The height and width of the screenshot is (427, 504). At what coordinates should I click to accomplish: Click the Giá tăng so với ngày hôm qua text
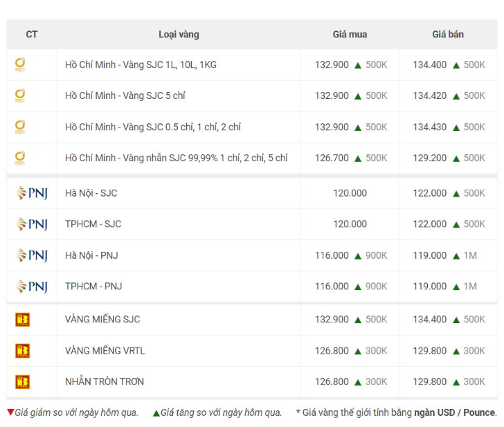click(x=221, y=412)
